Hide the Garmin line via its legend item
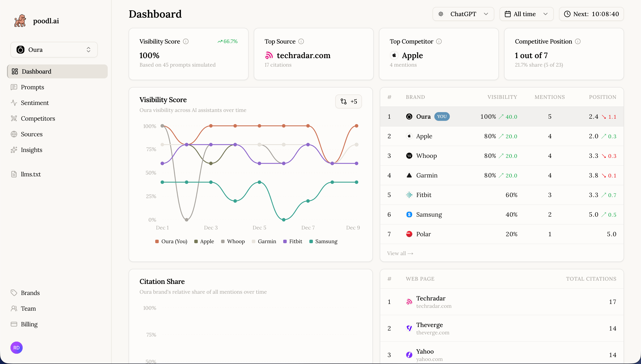This screenshot has width=641, height=364. [264, 241]
